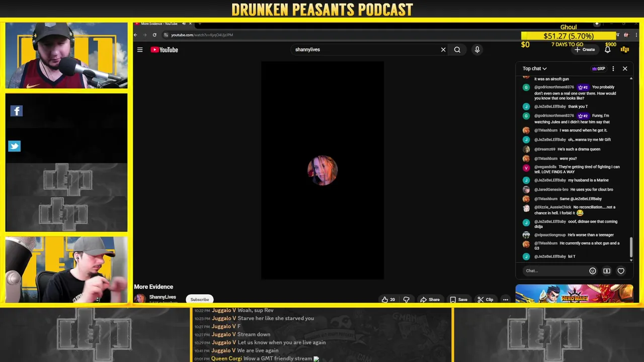Click the YouTube logo
The image size is (644, 362).
point(165,50)
